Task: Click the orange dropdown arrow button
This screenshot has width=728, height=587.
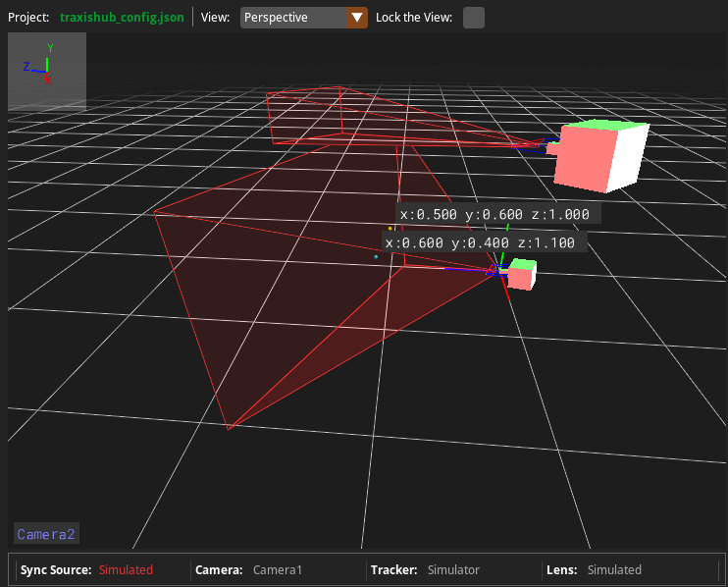Action: pos(357,18)
